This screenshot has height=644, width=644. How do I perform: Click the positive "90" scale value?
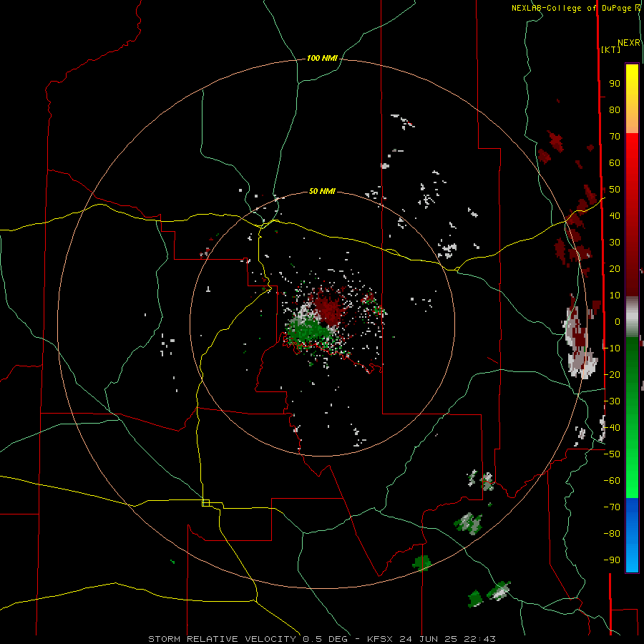point(615,84)
